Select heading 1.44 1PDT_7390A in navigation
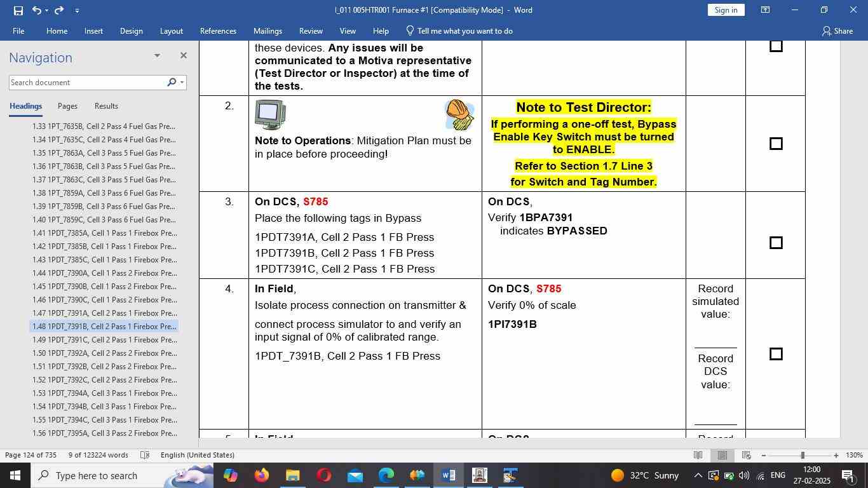The image size is (868, 488). pos(104,273)
